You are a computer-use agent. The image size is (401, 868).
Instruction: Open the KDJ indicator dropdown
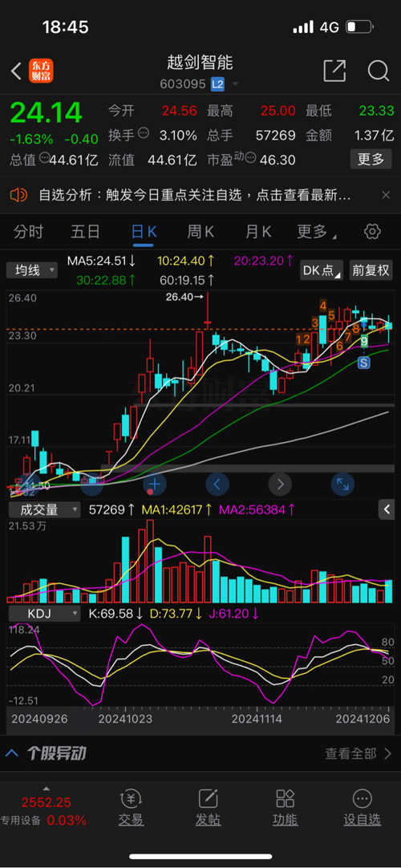point(44,614)
